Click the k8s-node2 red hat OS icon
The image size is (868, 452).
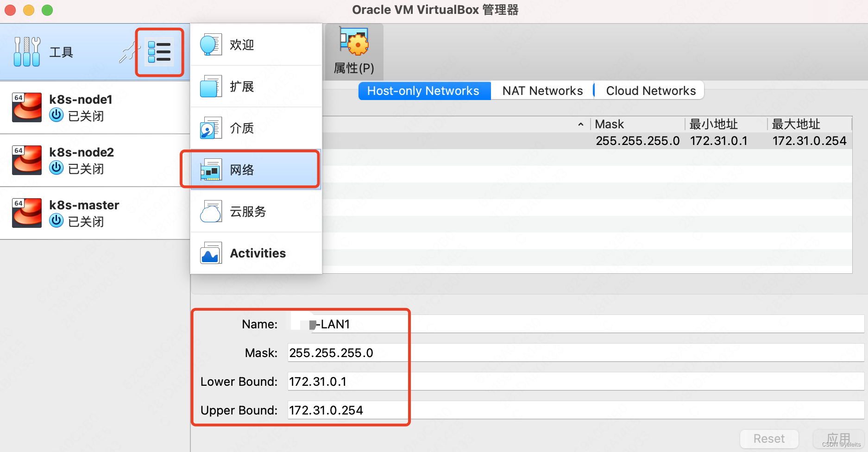(x=27, y=160)
